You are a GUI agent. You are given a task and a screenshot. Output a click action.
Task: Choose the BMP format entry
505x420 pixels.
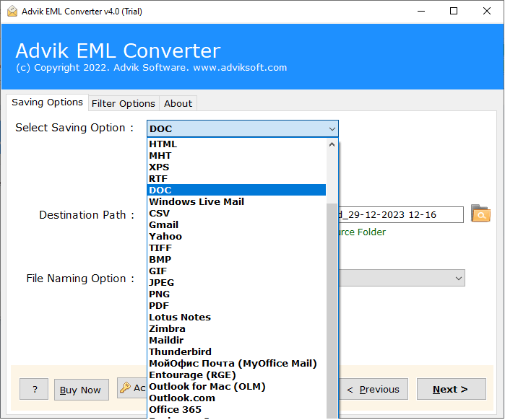coord(236,260)
